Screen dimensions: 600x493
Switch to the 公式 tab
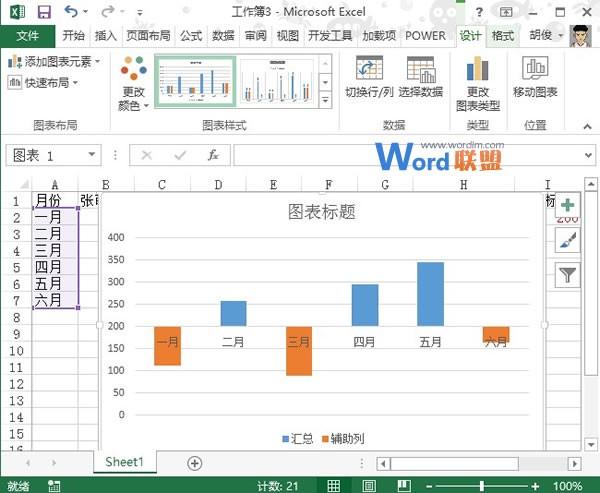[x=191, y=36]
